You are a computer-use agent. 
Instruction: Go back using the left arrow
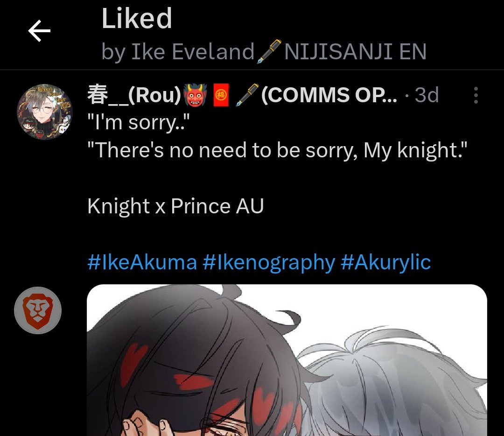pos(39,31)
